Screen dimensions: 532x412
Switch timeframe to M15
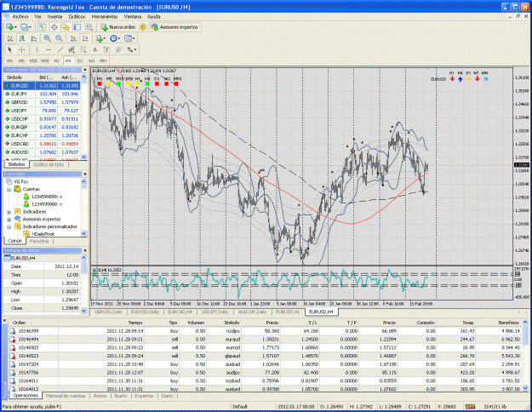point(33,60)
